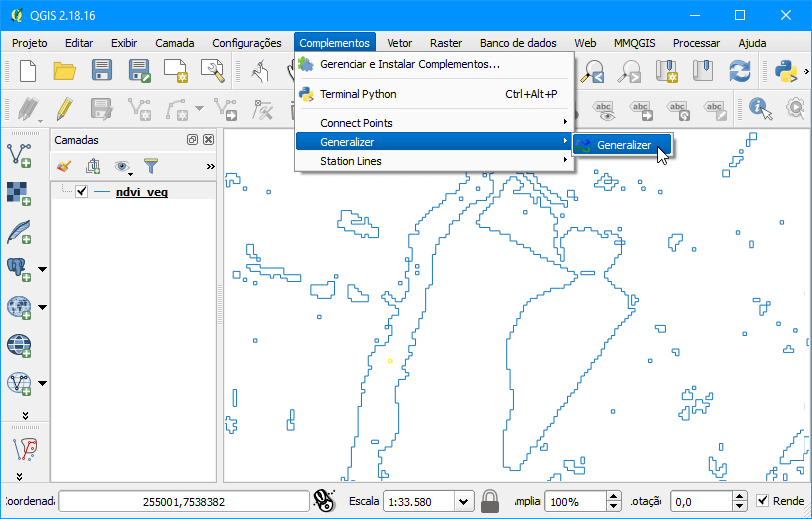Open the Processar menu
This screenshot has width=812, height=519.
(x=696, y=43)
